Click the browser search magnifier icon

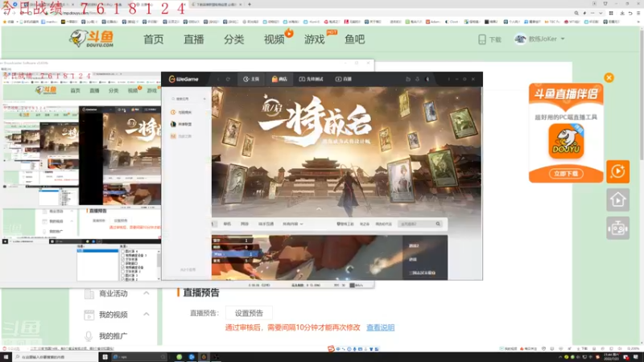[576, 13]
